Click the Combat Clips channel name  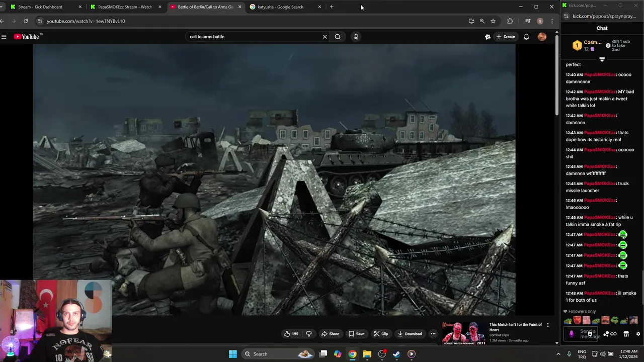(499, 335)
